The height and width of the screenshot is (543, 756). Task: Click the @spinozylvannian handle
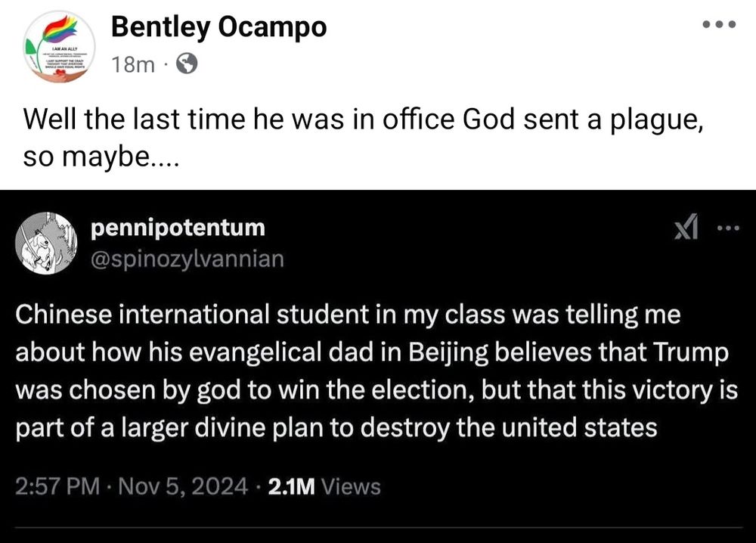point(187,259)
